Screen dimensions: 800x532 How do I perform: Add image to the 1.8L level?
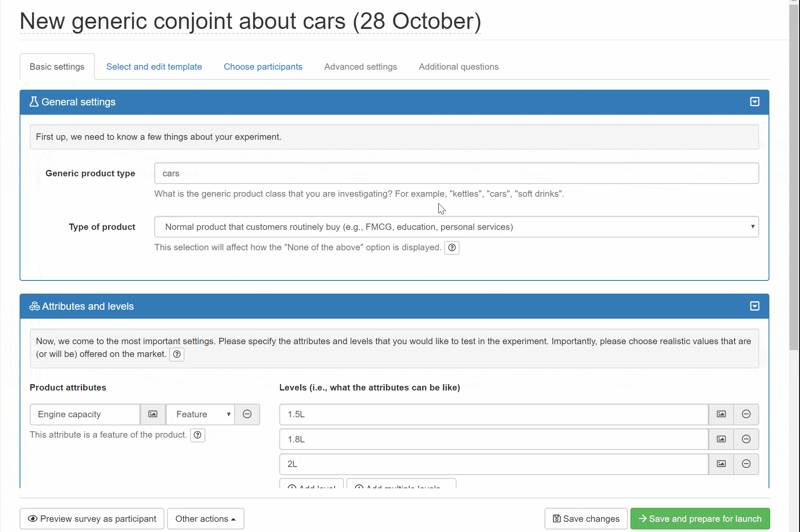pyautogui.click(x=721, y=439)
